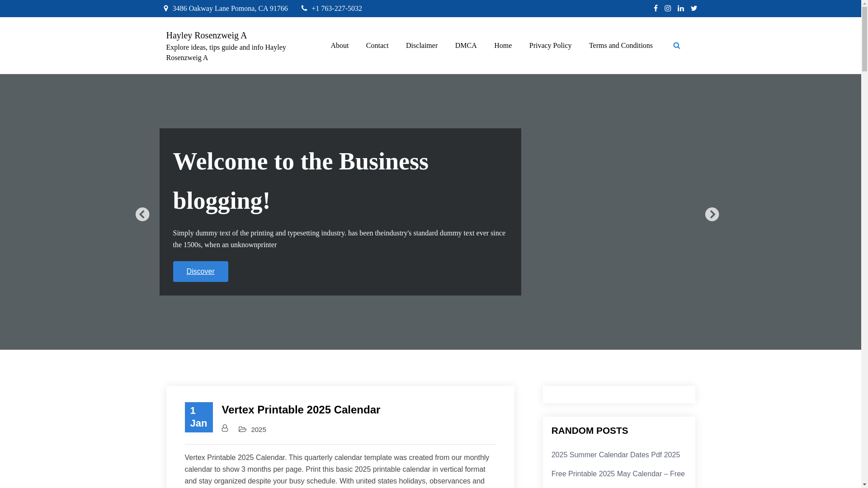
Task: Go to the Home page
Action: tap(503, 46)
